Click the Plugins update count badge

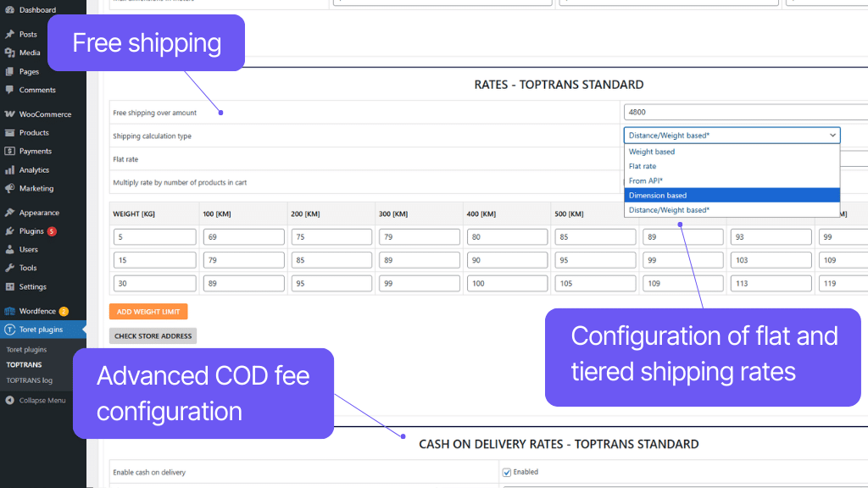click(x=52, y=231)
